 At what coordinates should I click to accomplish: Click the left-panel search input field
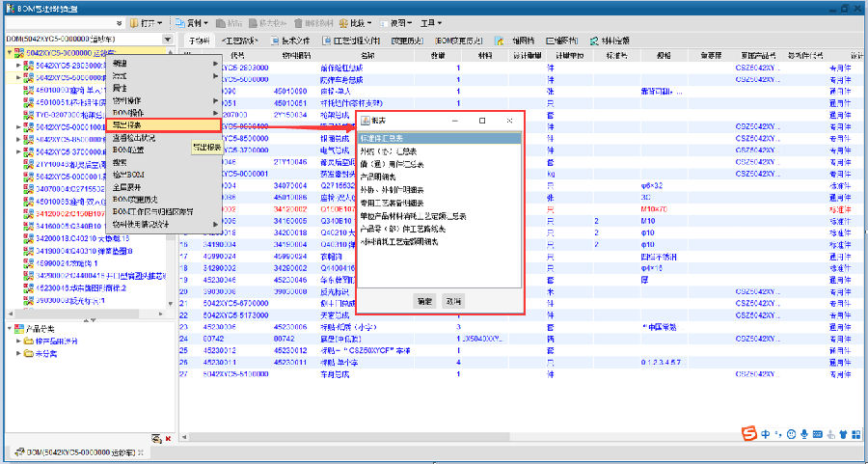tap(61, 23)
